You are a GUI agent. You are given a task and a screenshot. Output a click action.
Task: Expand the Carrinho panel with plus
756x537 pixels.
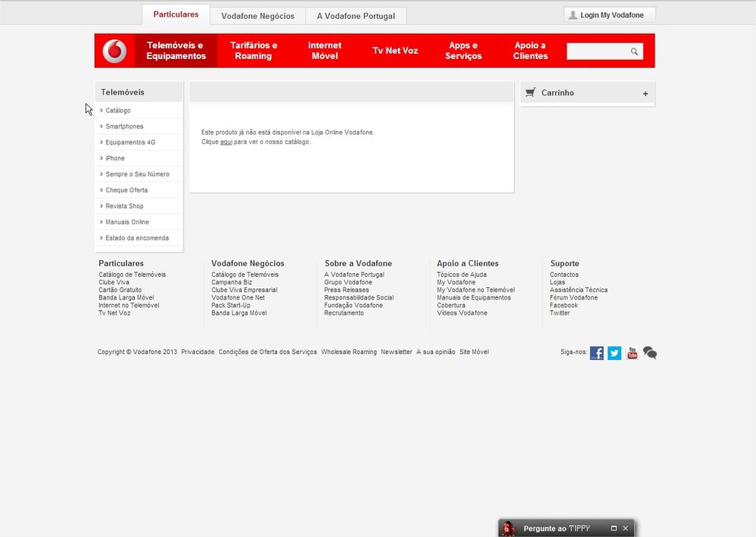pyautogui.click(x=646, y=94)
